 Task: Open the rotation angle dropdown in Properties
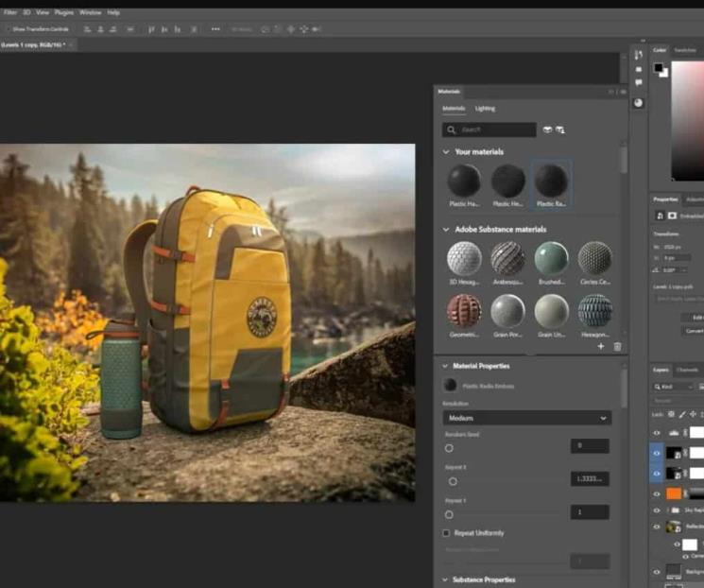(x=685, y=270)
